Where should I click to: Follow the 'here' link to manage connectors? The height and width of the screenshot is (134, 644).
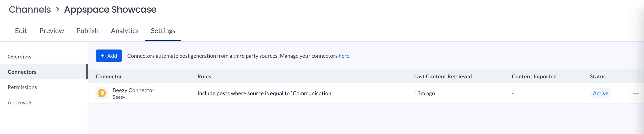(x=344, y=56)
